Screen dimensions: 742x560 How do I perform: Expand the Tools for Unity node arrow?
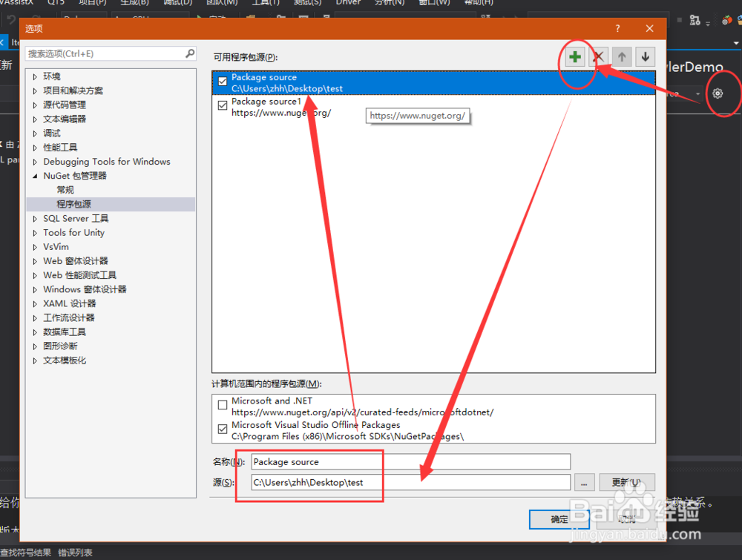tap(35, 233)
